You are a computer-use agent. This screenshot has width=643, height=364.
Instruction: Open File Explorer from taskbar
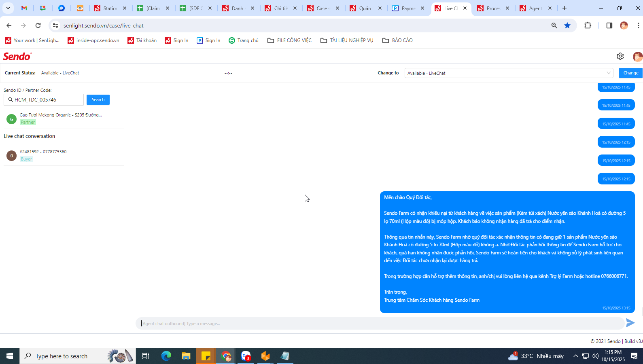(x=186, y=356)
